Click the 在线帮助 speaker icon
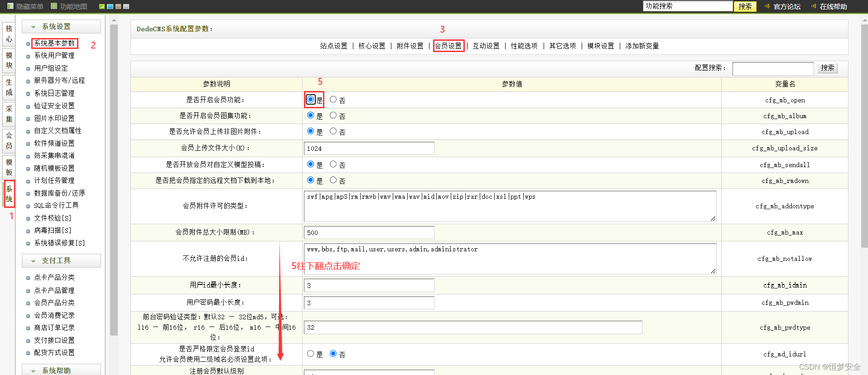868x375 pixels. 814,6
